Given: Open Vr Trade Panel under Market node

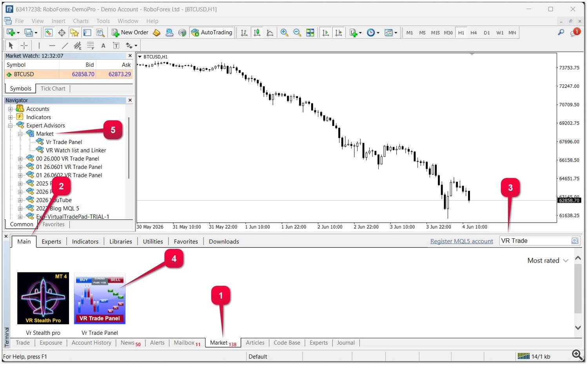Looking at the screenshot, I should pos(64,142).
